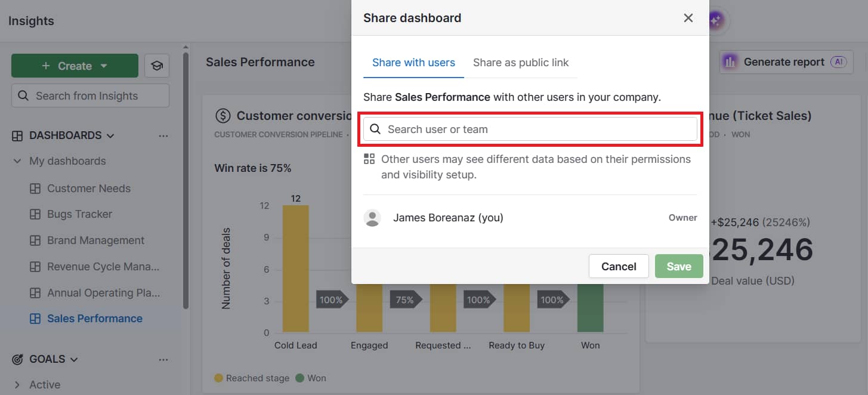Collapse the My dashboards section
Screen dimensions: 868x395
[17, 161]
